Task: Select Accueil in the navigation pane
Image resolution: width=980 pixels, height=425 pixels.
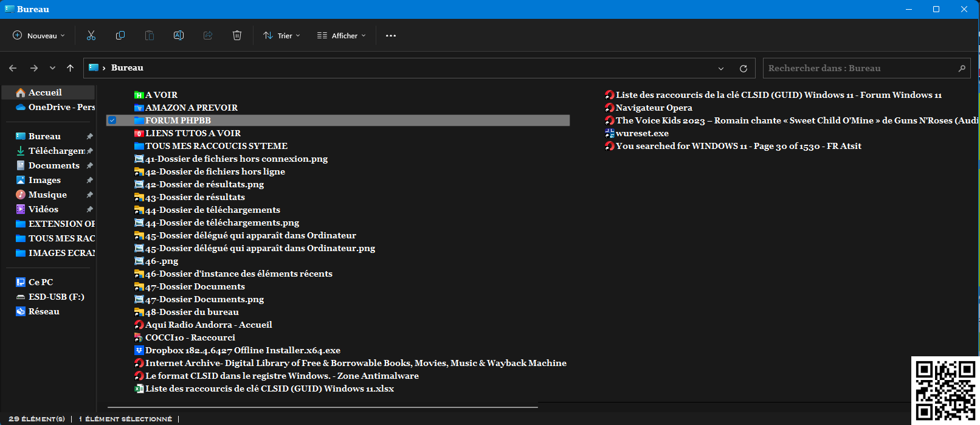Action: click(x=45, y=92)
